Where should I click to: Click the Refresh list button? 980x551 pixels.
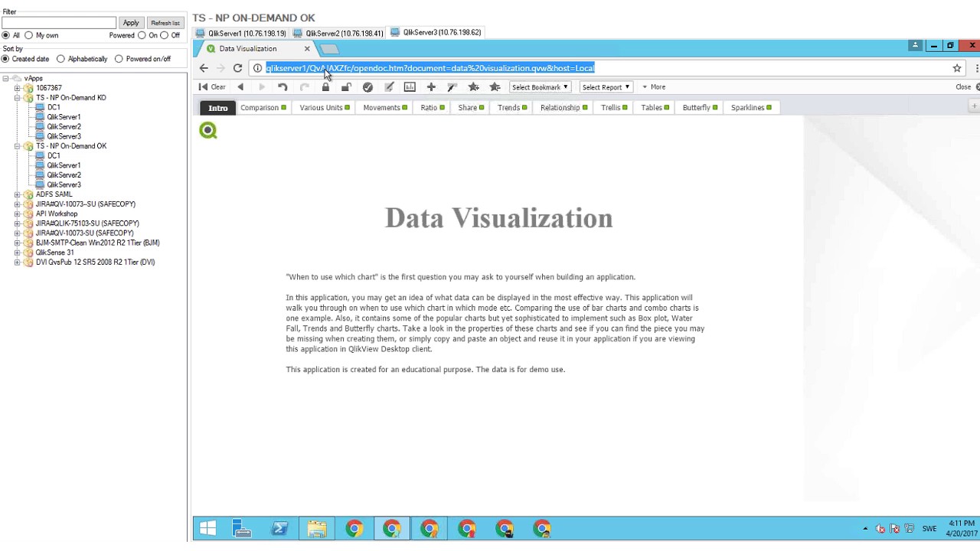tap(165, 23)
